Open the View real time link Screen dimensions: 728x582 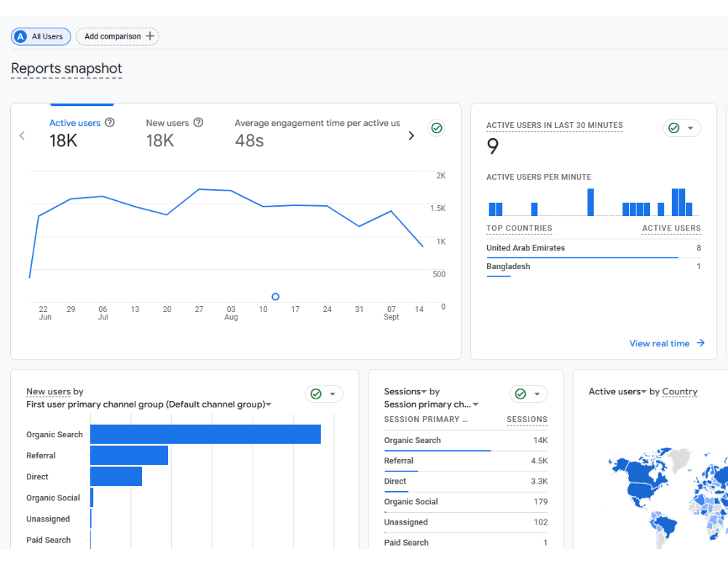tap(660, 343)
